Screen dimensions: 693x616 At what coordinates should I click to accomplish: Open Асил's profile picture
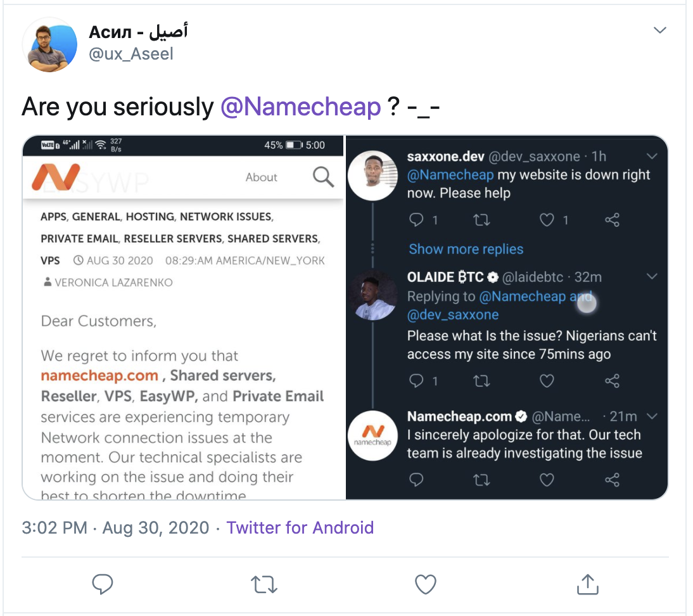[x=49, y=44]
